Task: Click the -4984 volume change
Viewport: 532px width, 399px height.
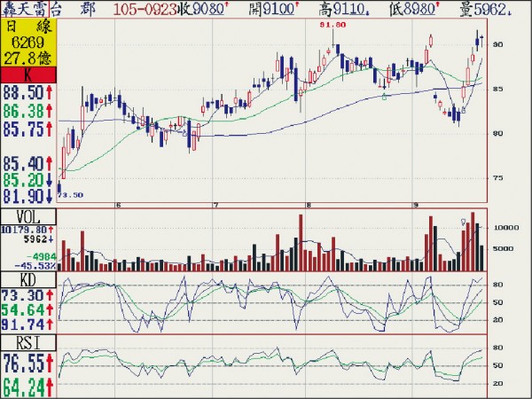Action: (x=41, y=257)
